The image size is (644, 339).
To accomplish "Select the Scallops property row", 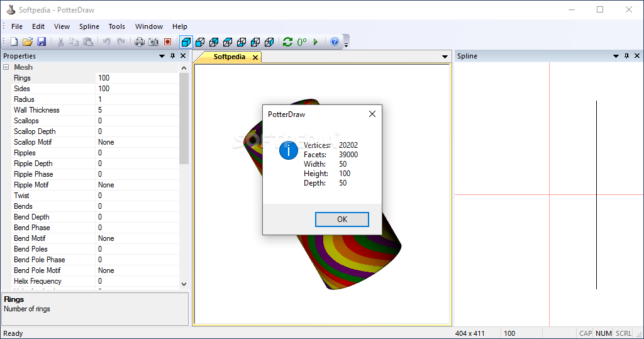I will click(96, 120).
